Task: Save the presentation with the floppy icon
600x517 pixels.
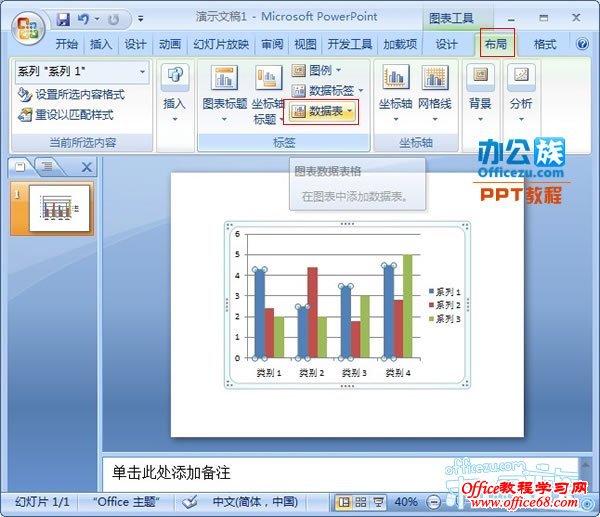Action: (64, 19)
